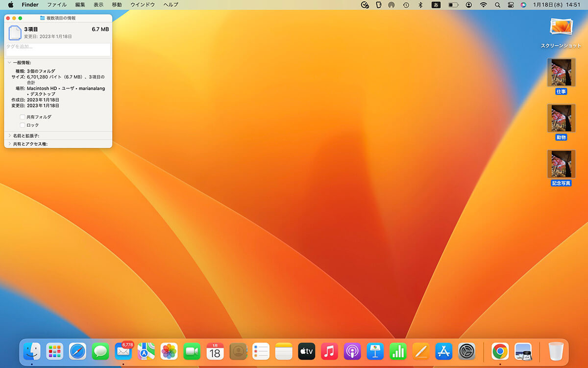Enable the ロック checkbox
The width and height of the screenshot is (588, 368).
click(x=22, y=125)
